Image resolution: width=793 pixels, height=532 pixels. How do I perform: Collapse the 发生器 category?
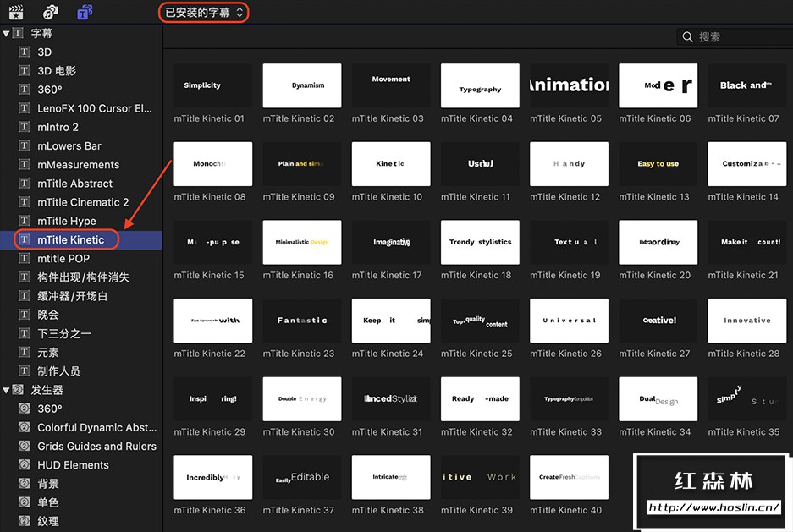point(6,390)
